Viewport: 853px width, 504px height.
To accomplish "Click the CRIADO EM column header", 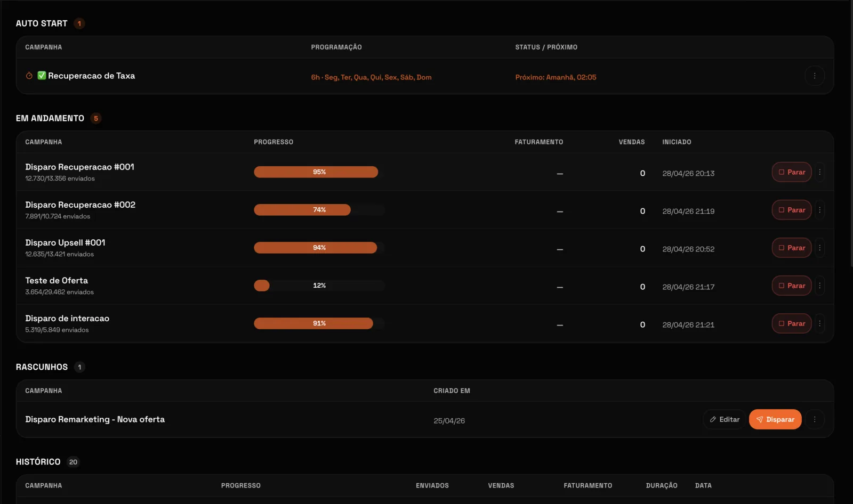I will pos(452,391).
